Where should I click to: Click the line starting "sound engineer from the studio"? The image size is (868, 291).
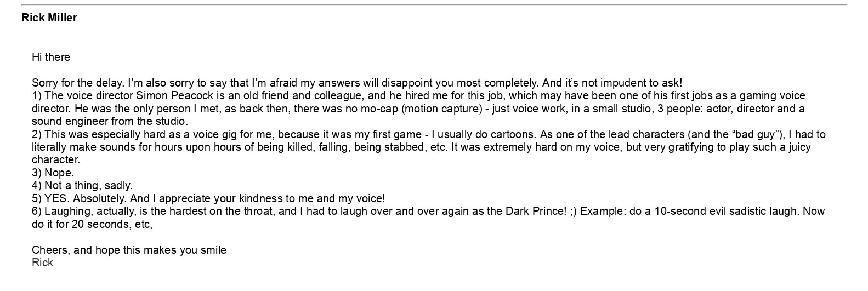[x=110, y=121]
